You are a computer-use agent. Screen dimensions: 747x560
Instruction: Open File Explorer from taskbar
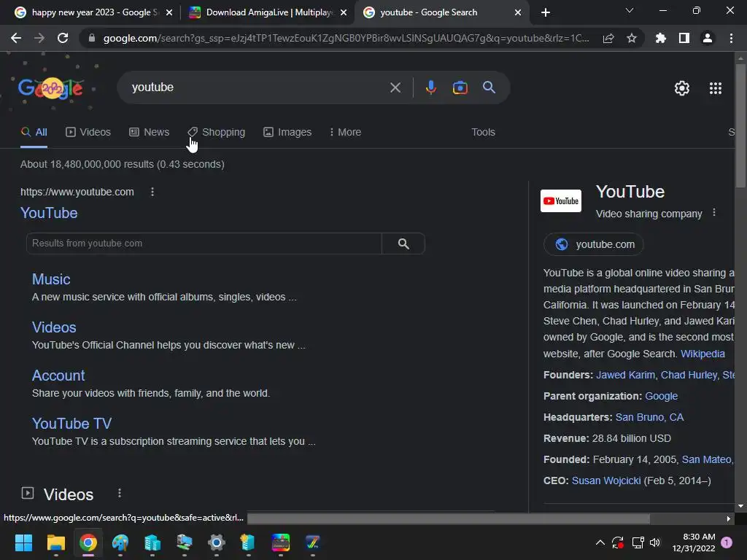click(55, 542)
